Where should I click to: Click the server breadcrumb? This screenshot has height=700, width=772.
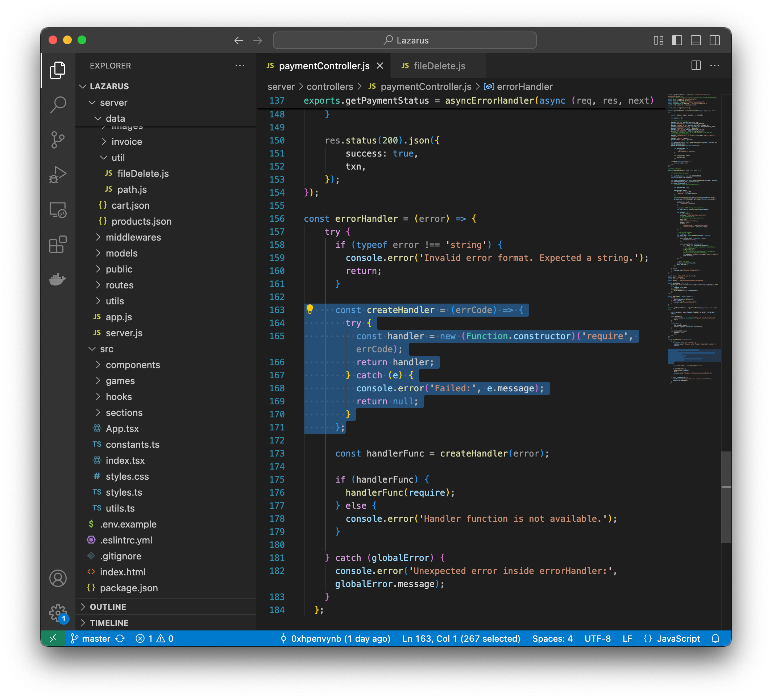(281, 87)
